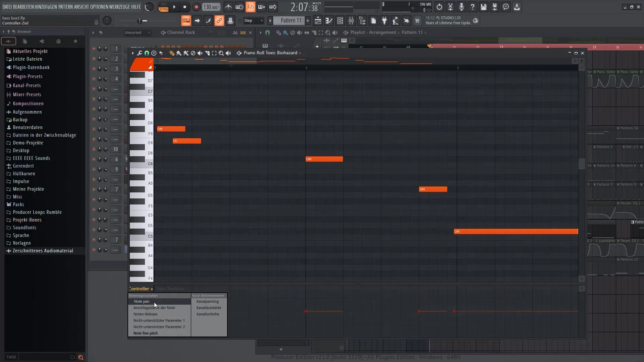Open the Unsorted channel filter dropdown

tap(137, 33)
